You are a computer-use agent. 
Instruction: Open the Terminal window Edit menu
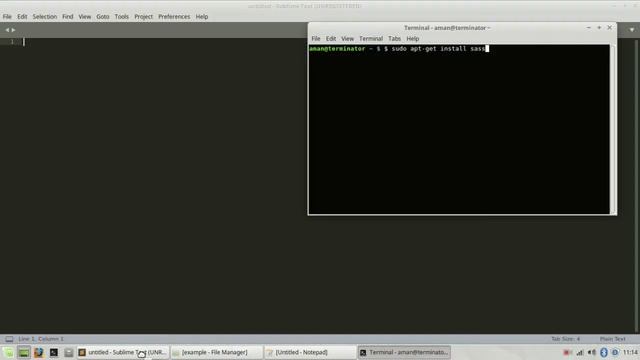(331, 39)
